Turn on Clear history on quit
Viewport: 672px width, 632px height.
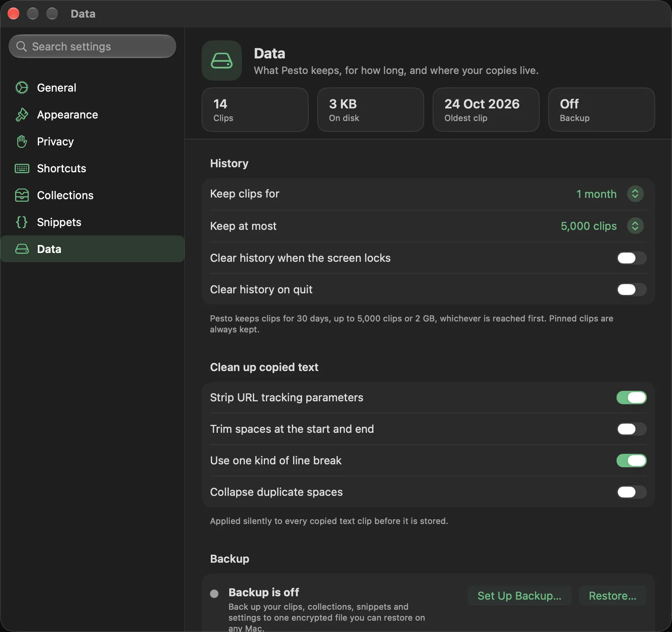[x=631, y=290]
